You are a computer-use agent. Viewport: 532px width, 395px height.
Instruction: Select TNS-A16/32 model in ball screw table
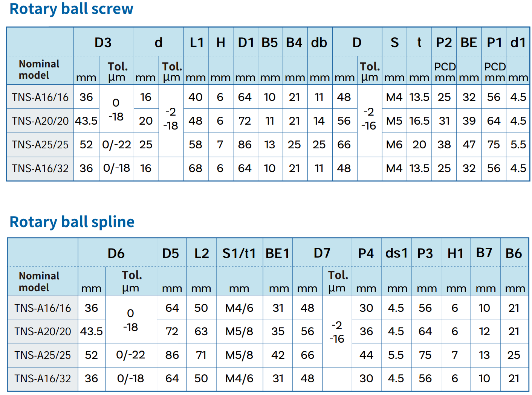pos(40,168)
